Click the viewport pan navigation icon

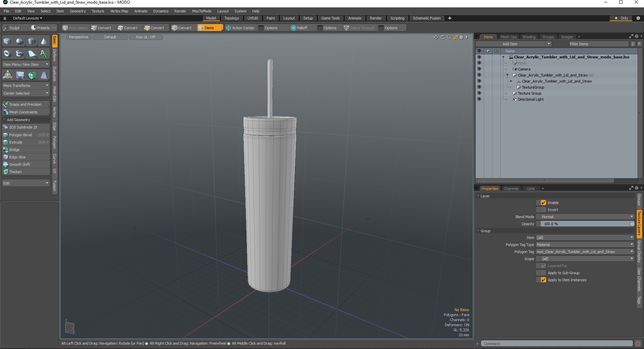click(x=436, y=37)
